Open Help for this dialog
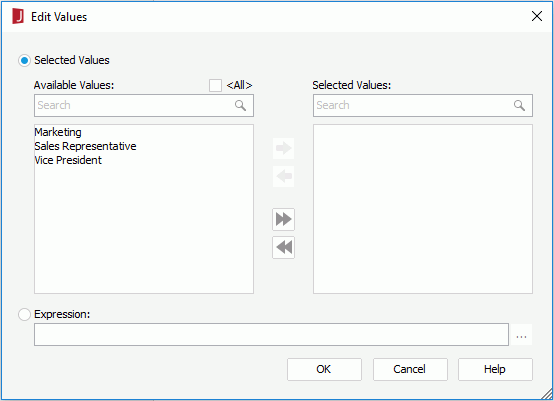The height and width of the screenshot is (401, 554). 495,370
